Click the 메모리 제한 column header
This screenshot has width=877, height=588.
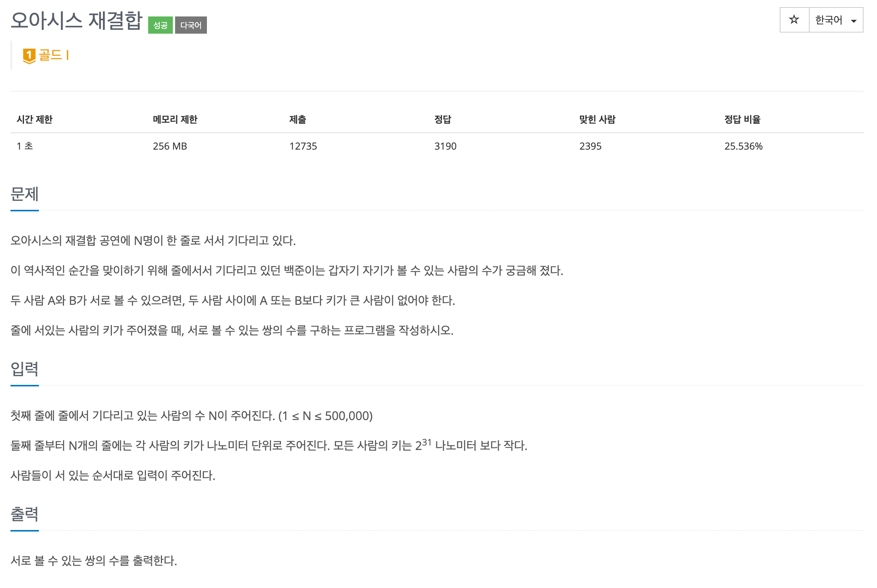click(x=175, y=119)
